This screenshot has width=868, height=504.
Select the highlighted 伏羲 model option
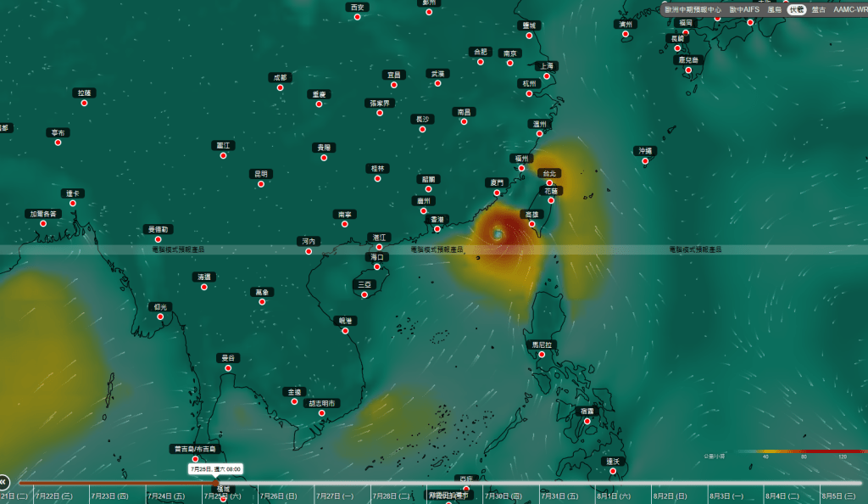click(797, 10)
